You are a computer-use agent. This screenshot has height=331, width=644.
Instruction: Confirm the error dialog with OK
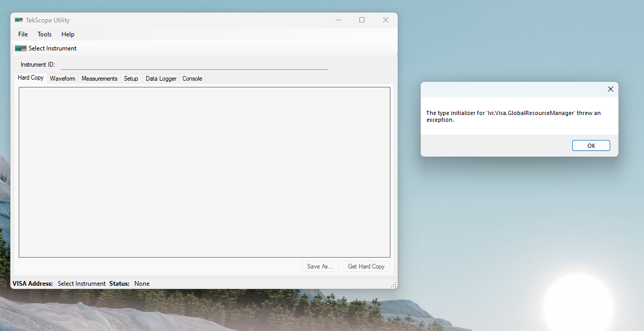591,146
